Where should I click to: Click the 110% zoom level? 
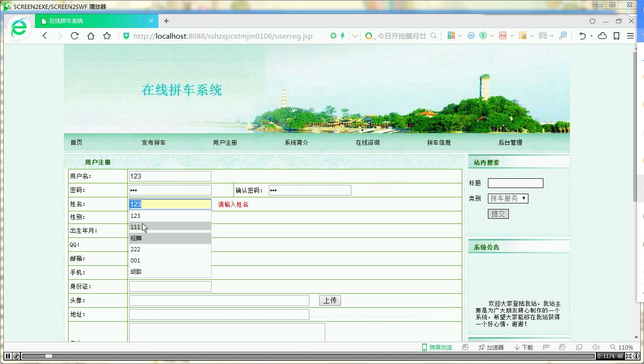(622, 347)
